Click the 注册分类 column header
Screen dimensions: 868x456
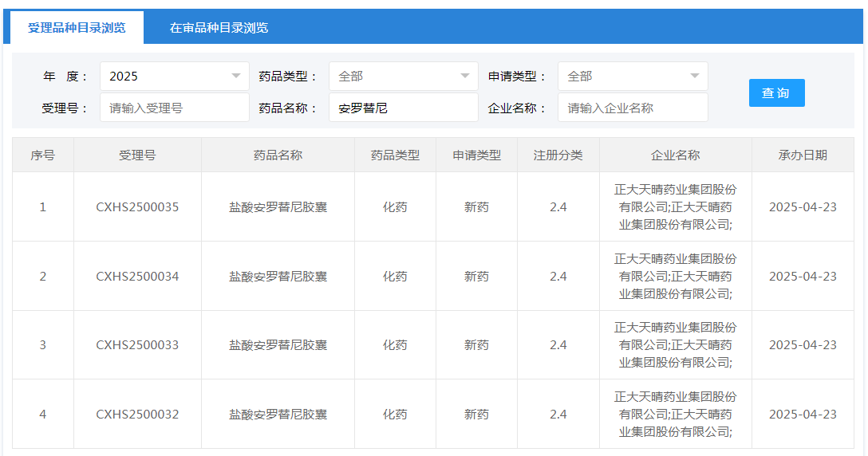pos(558,155)
